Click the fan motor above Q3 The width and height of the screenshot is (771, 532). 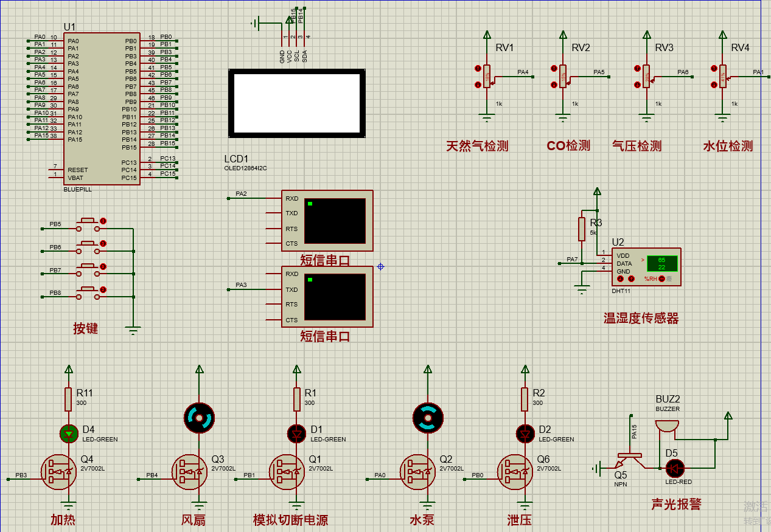pos(200,418)
